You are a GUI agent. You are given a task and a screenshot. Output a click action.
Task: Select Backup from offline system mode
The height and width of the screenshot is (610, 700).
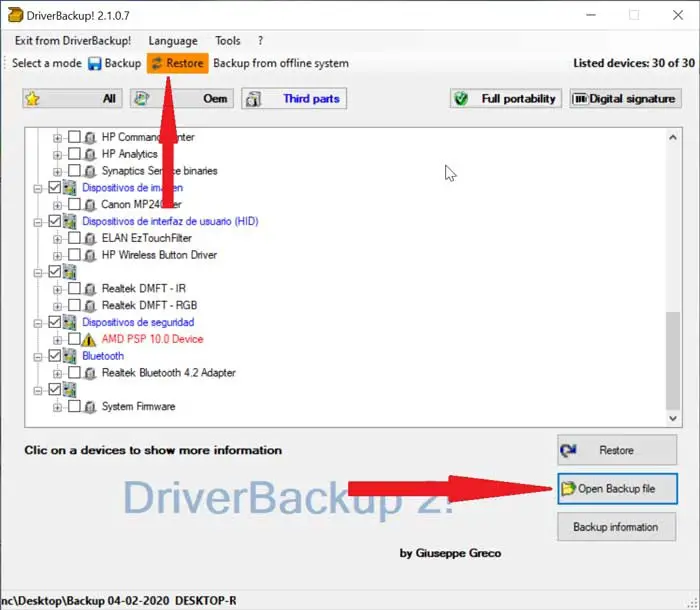[x=281, y=63]
